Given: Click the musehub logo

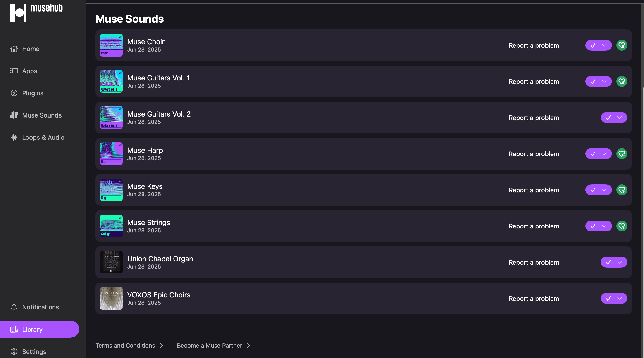Looking at the screenshot, I should pos(36,12).
